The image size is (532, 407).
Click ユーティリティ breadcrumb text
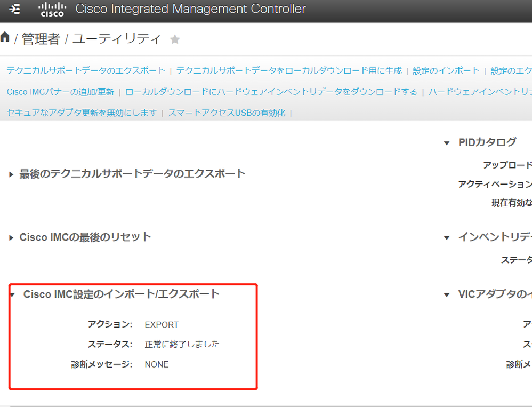(117, 39)
